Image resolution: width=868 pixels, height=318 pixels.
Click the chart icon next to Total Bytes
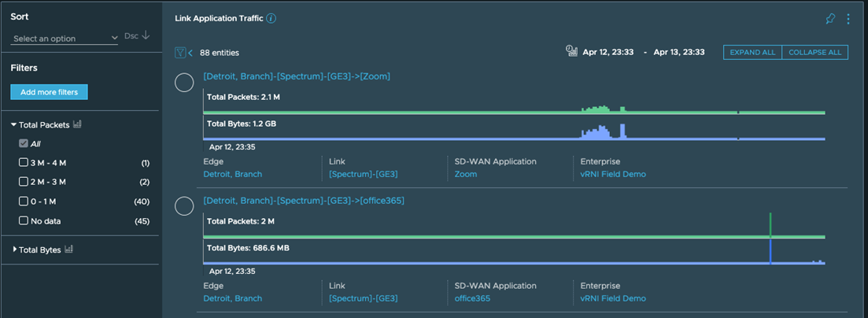[x=68, y=250]
